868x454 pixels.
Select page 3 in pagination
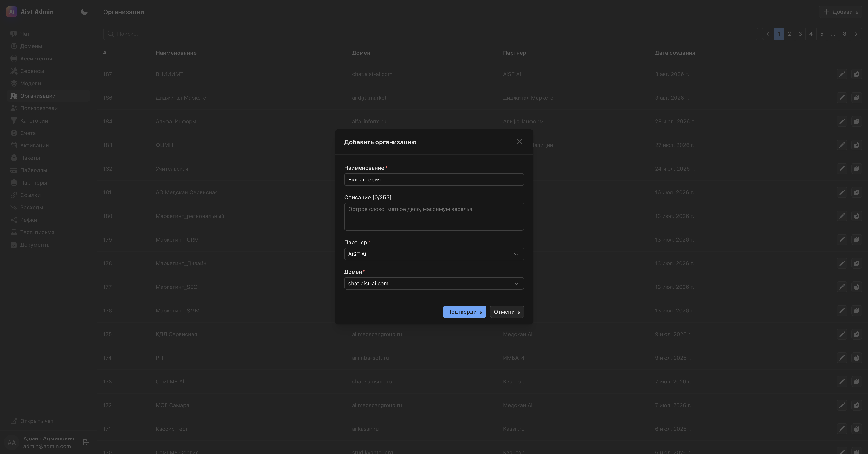[800, 34]
